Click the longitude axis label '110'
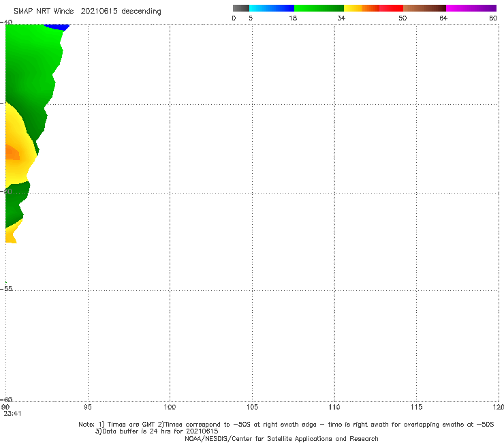 coord(334,407)
